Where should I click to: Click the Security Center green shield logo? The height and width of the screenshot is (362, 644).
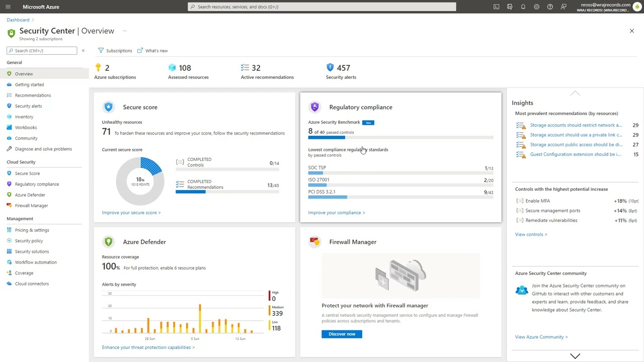click(11, 33)
